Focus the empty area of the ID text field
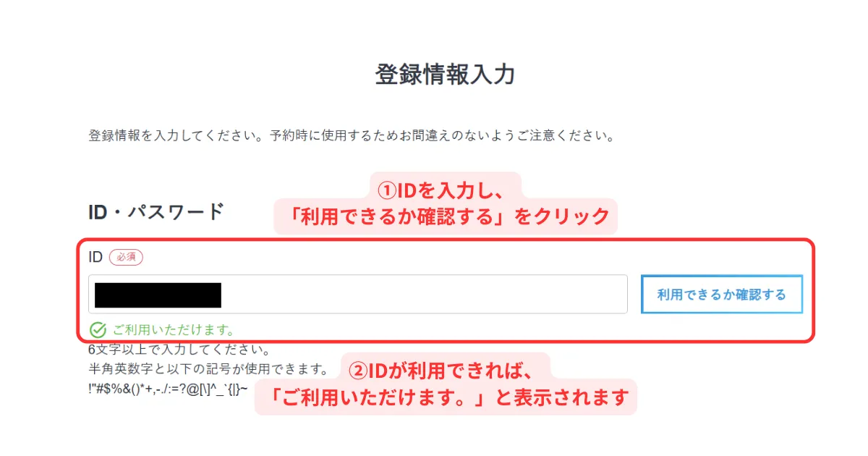Image resolution: width=868 pixels, height=456 pixels. [423, 294]
